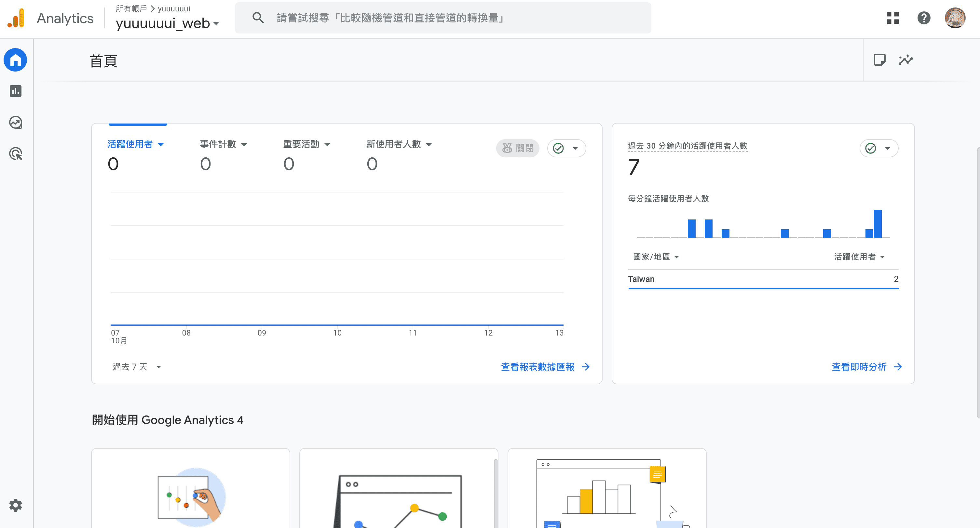The height and width of the screenshot is (528, 980).
Task: Open the Advertising sidebar icon
Action: pos(16,154)
